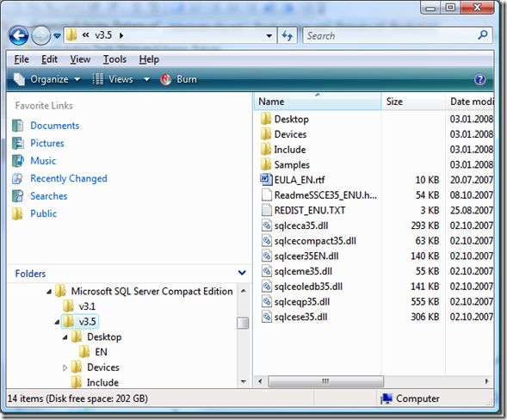Open the Public favorite link
This screenshot has height=420, width=507.
click(x=43, y=213)
